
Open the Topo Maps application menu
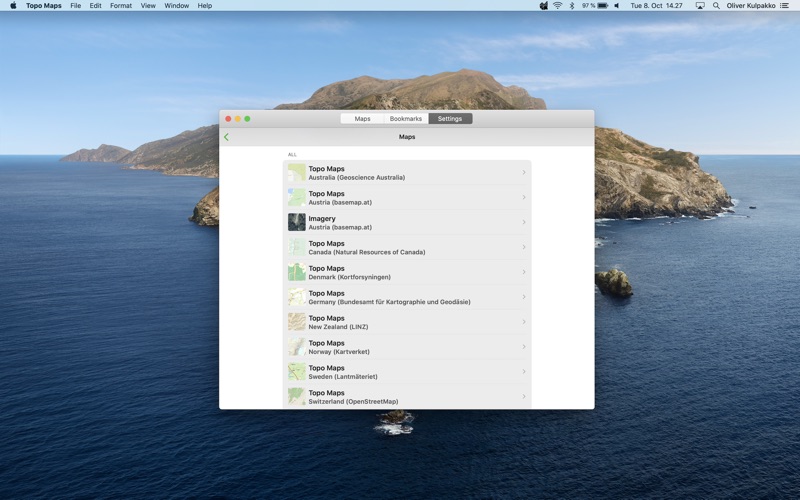point(44,6)
